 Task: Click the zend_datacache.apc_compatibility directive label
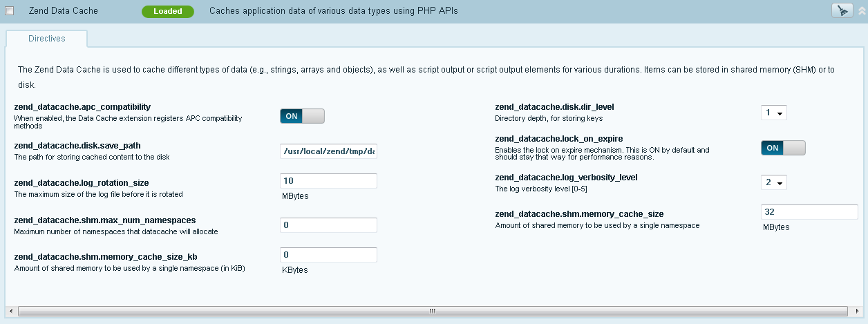82,107
